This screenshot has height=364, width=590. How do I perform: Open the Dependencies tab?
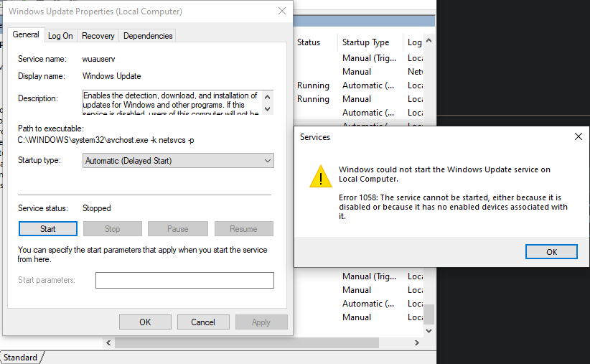(x=148, y=36)
